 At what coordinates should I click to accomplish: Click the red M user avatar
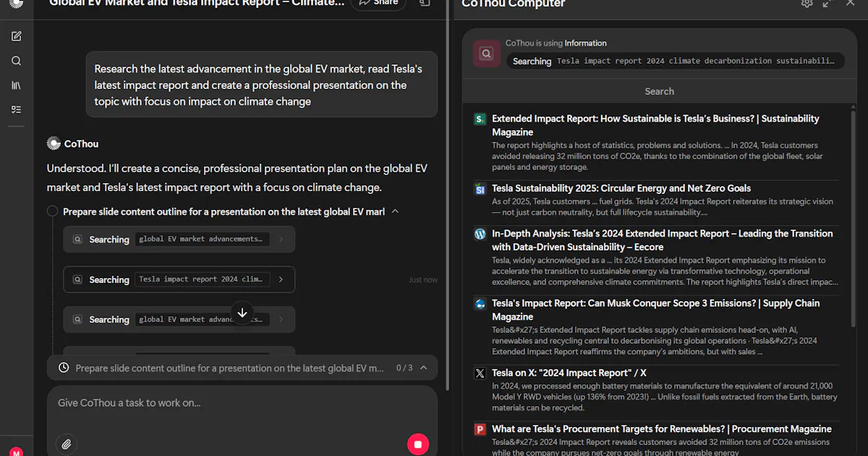point(17,452)
